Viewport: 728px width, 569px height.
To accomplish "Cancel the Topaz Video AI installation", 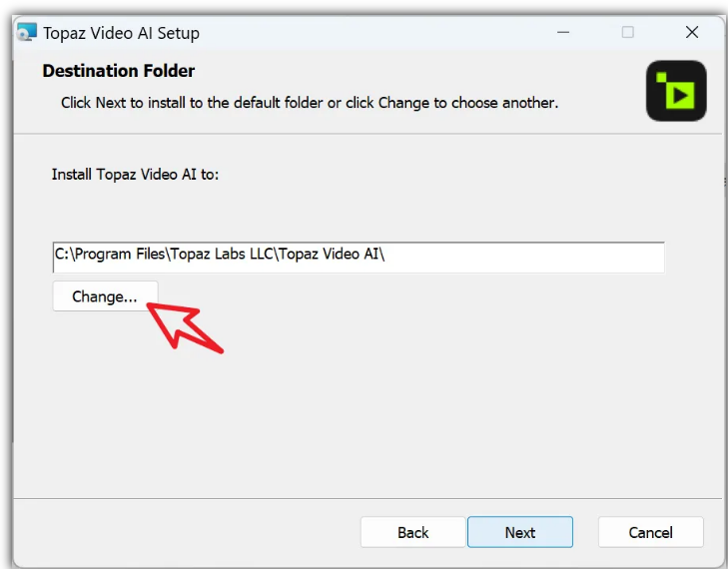I will tap(650, 532).
